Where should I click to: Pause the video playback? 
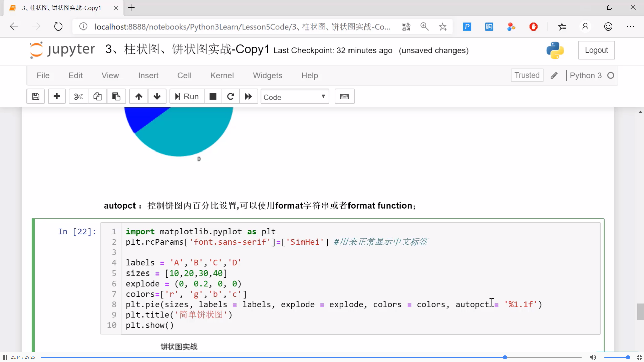(5, 357)
